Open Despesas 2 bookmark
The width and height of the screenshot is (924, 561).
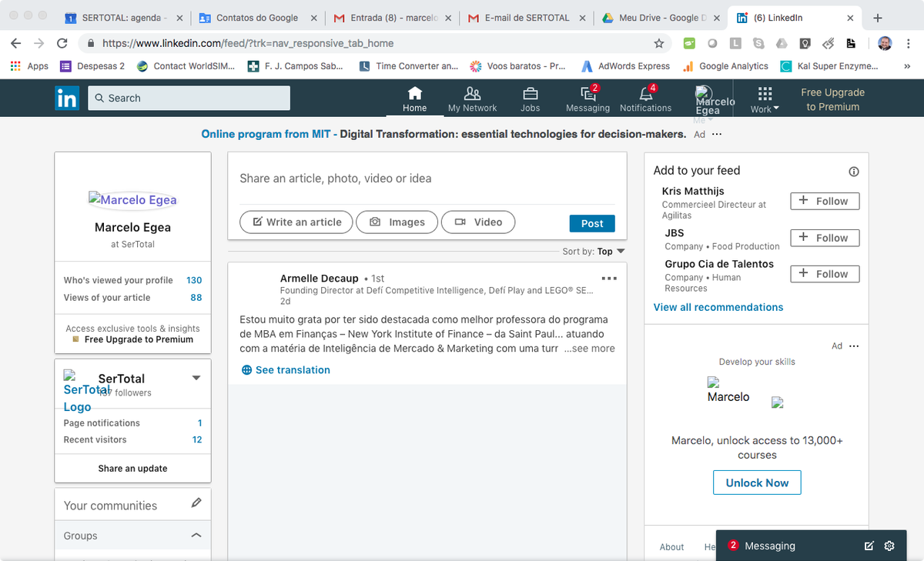tap(92, 66)
